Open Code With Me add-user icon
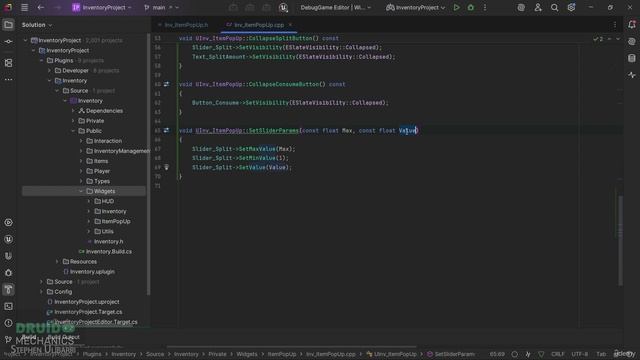 pos(538,7)
